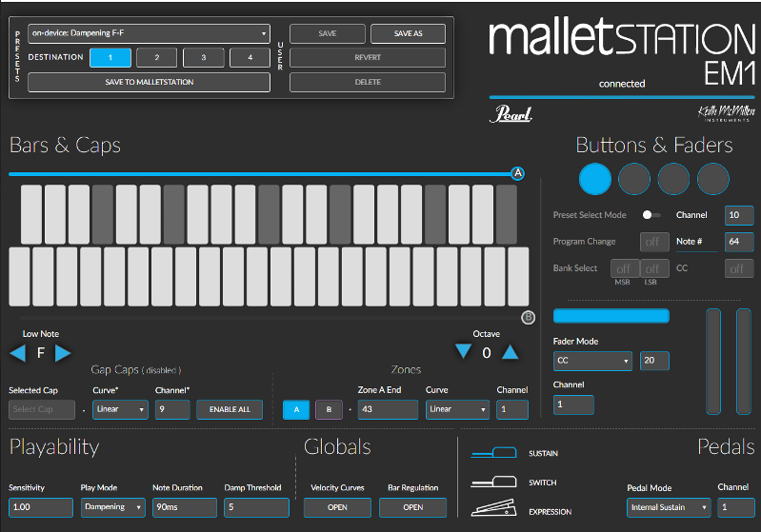Click the Bank Select LSB field
The width and height of the screenshot is (761, 532).
coord(654,268)
